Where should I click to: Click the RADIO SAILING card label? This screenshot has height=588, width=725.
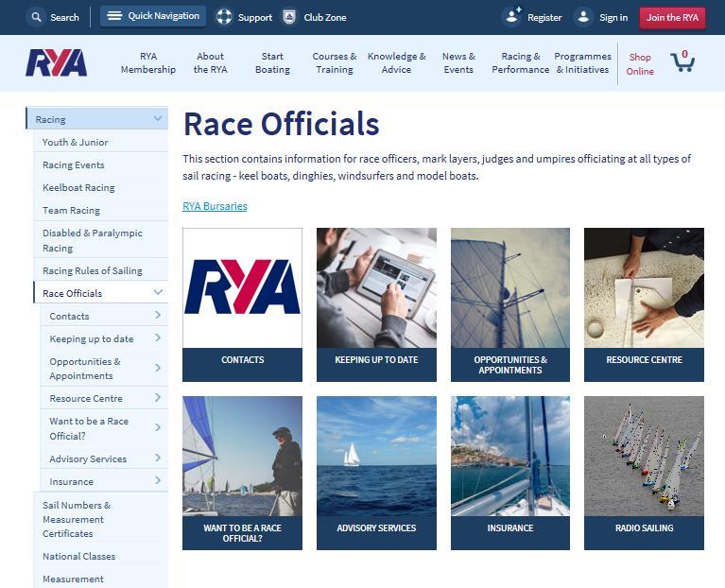[x=644, y=527]
